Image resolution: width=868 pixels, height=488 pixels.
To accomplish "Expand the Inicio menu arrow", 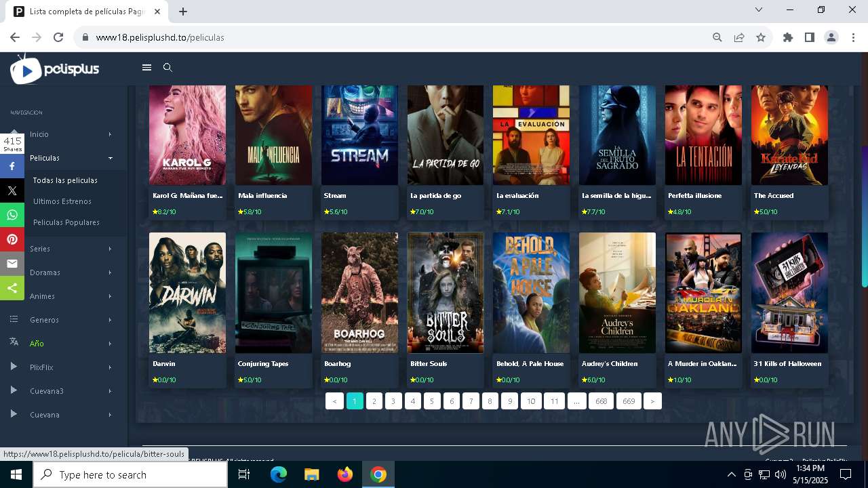I will (x=110, y=134).
